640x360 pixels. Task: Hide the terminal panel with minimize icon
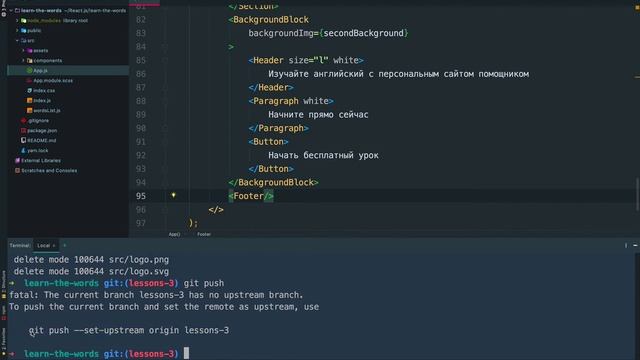pyautogui.click(x=635, y=245)
